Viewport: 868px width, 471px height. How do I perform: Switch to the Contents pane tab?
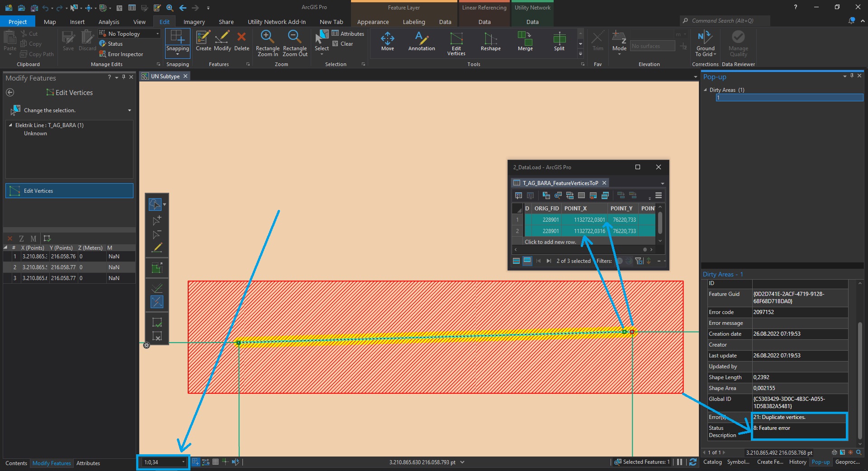[16, 463]
